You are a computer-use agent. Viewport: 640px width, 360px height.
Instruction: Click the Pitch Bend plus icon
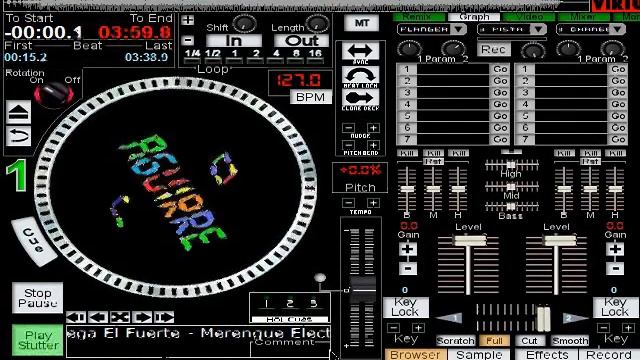click(x=373, y=145)
